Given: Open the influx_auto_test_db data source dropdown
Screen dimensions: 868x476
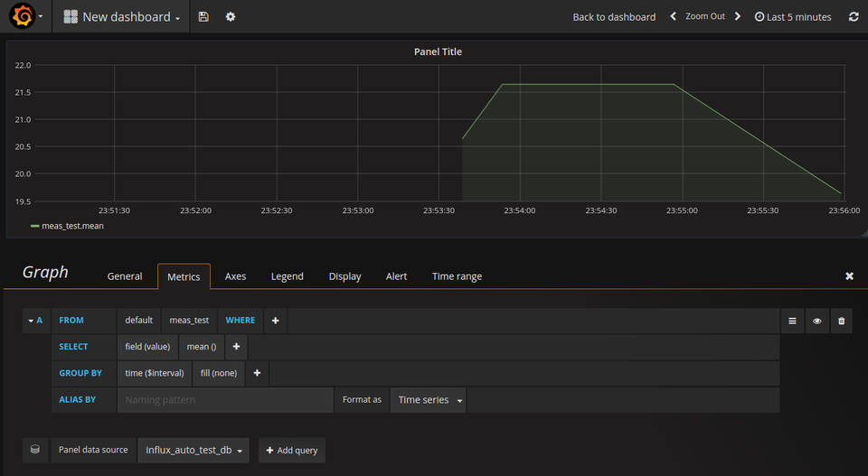Looking at the screenshot, I should [193, 450].
